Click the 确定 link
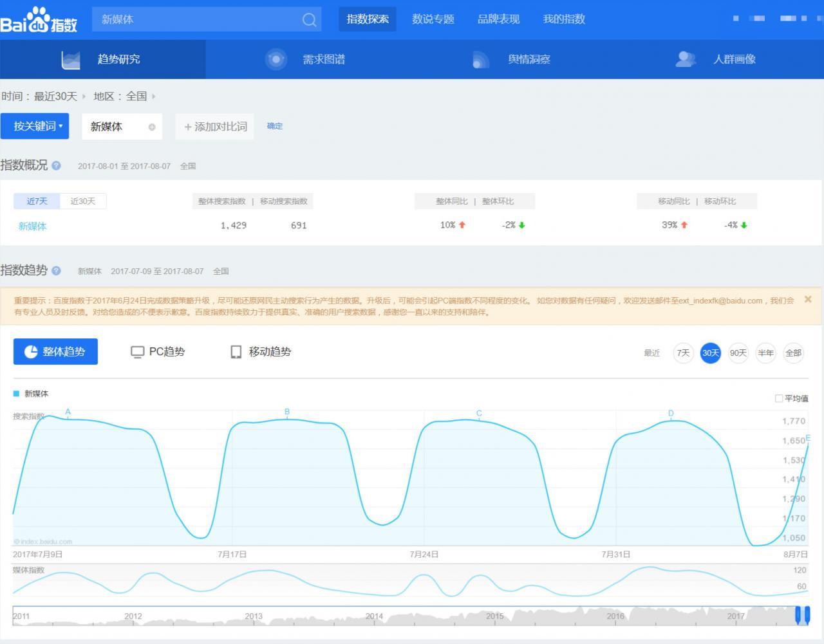 275,126
